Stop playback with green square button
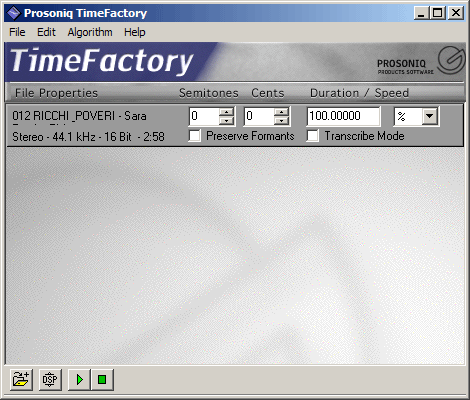Screen dimensions: 470x400 pyautogui.click(x=102, y=379)
